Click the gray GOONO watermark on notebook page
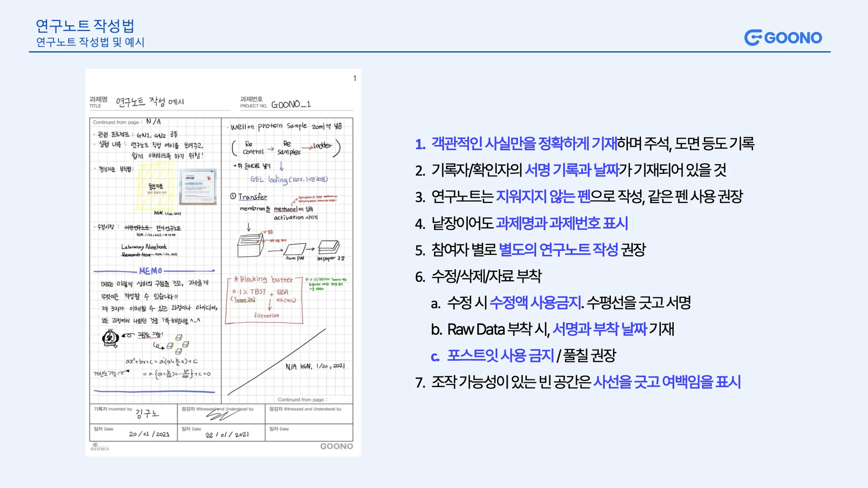This screenshot has height=488, width=868. (x=336, y=446)
